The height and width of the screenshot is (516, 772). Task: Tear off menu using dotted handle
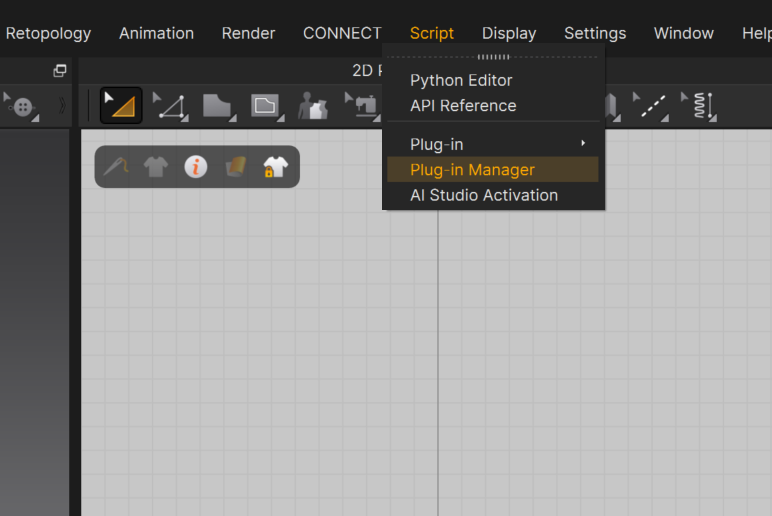coord(493,57)
